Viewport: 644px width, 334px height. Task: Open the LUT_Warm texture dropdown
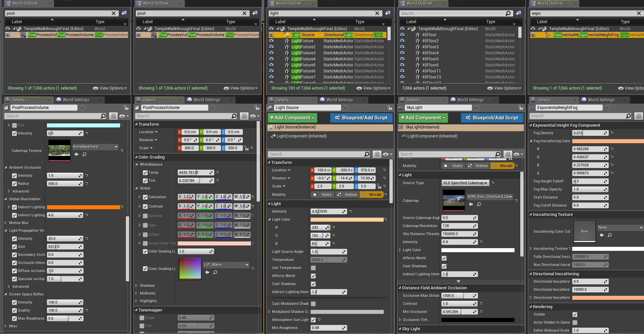(226, 265)
